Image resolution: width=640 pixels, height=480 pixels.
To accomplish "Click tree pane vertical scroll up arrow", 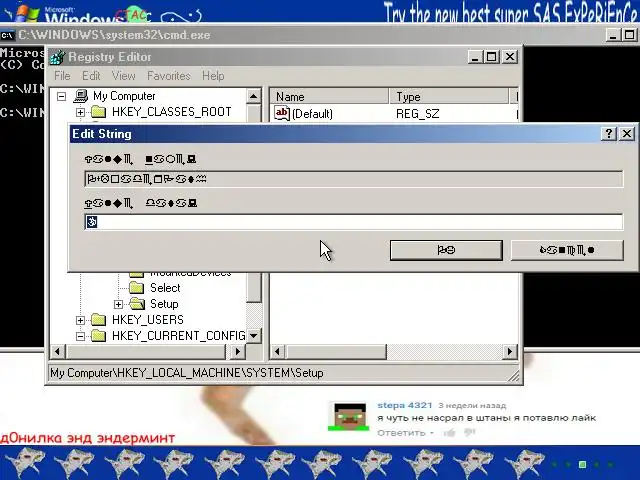I will tap(253, 96).
